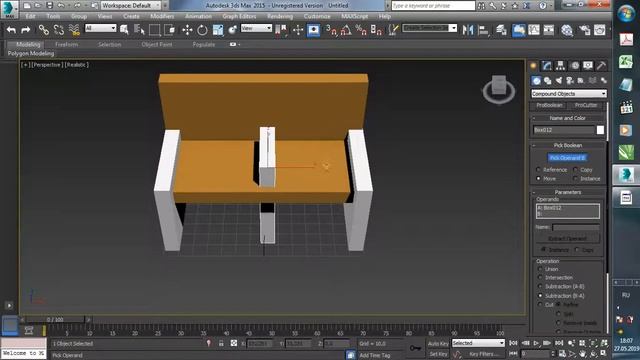640x360 pixels.
Task: Select the Union operation
Action: pos(540,269)
